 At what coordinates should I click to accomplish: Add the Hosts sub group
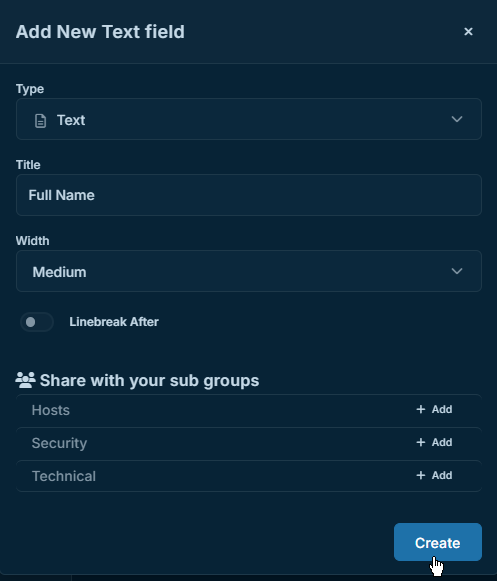(434, 409)
